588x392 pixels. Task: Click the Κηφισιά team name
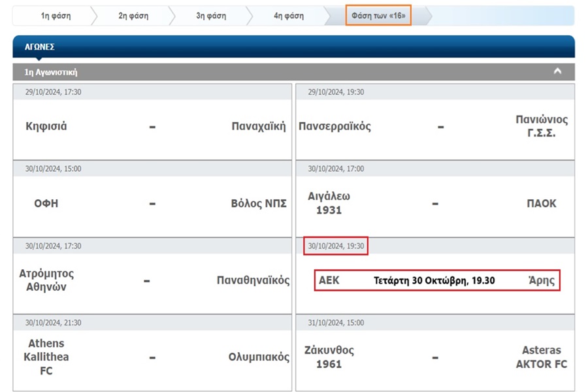(46, 126)
